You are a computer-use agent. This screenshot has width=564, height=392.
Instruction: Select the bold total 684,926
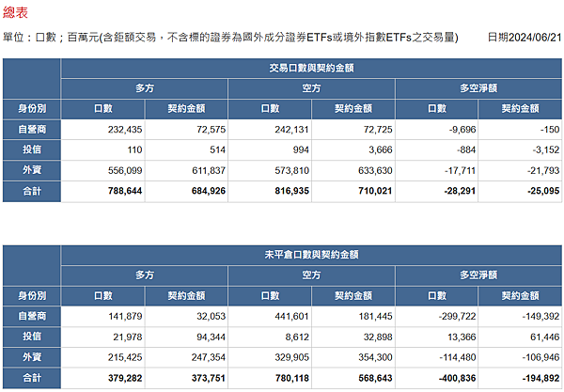(x=186, y=192)
